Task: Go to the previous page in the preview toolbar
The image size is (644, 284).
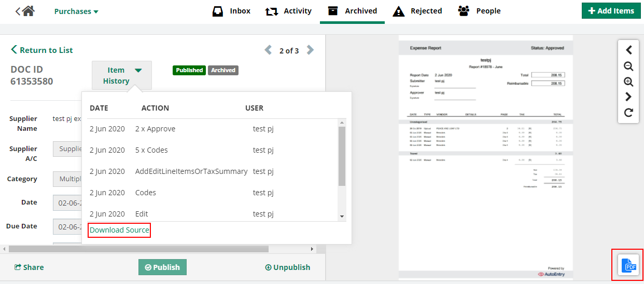Action: tap(628, 50)
